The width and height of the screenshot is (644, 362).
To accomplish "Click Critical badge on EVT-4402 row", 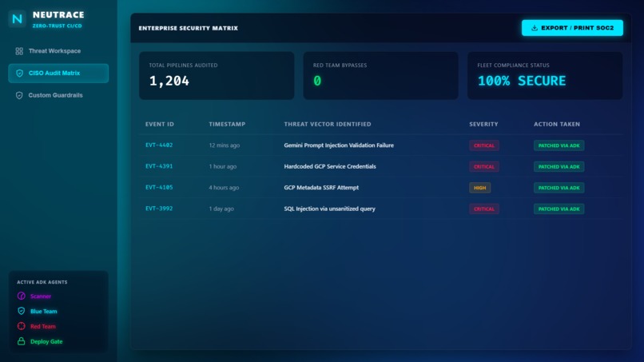I will point(484,145).
